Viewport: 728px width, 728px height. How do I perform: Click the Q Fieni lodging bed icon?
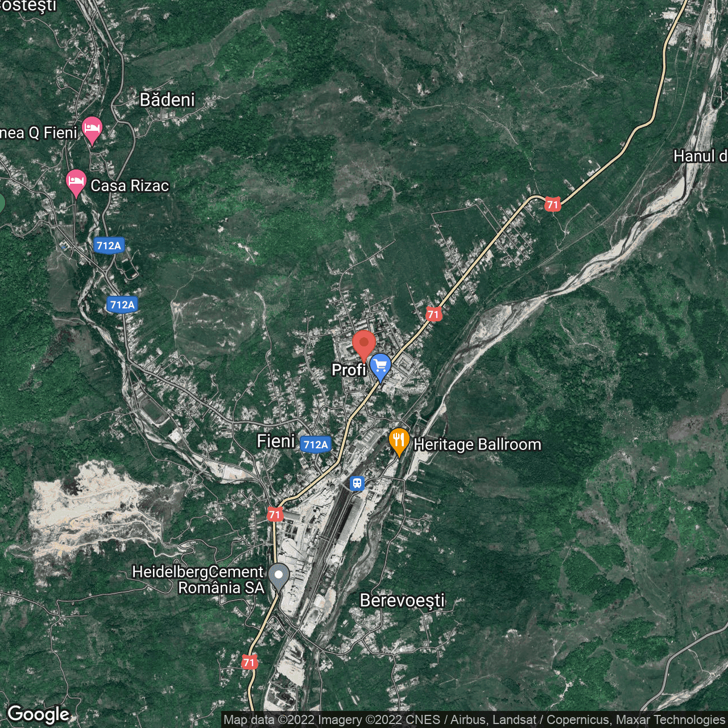point(92,130)
